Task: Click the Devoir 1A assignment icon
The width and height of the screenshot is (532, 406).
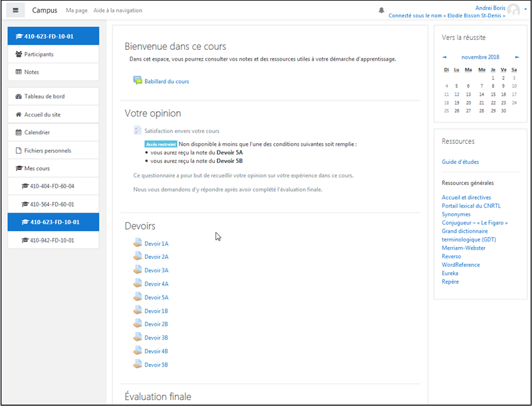Action: click(138, 244)
